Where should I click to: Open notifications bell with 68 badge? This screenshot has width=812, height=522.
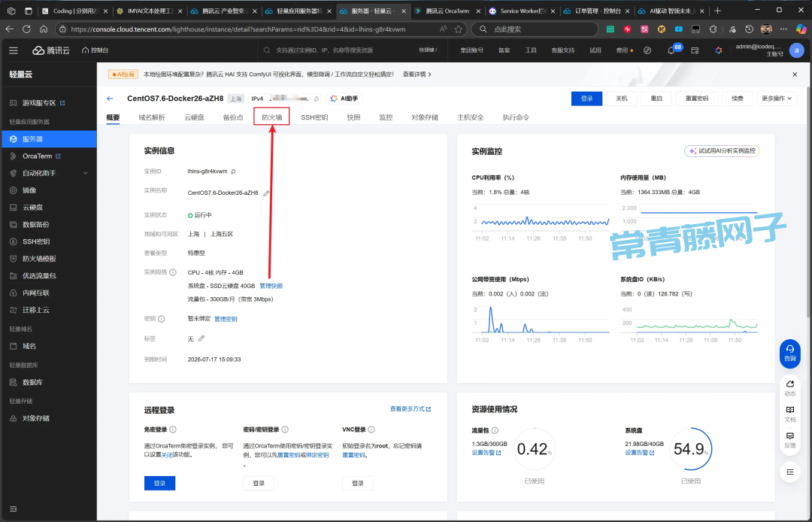point(671,50)
